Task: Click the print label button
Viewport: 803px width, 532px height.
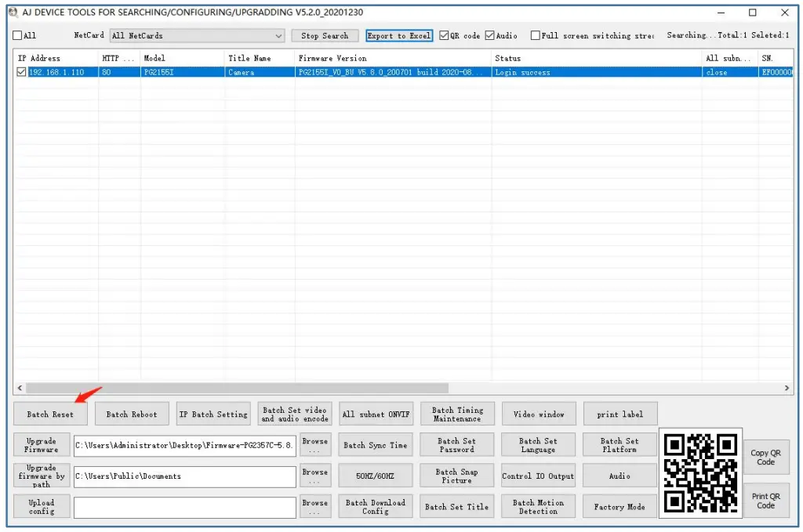Action: [620, 414]
